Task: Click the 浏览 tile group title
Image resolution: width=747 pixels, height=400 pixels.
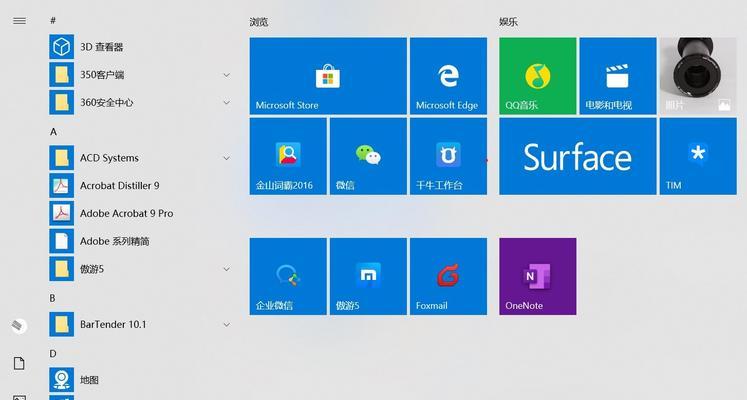Action: coord(259,22)
